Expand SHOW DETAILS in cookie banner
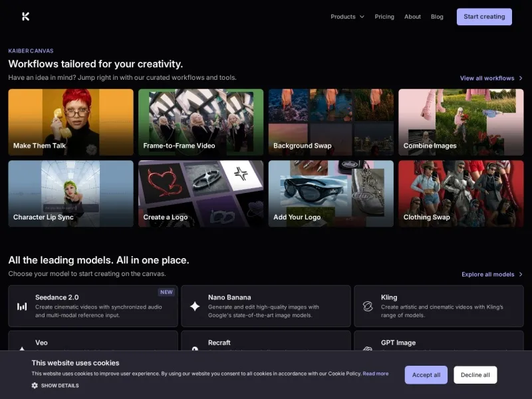532x399 pixels. click(60, 386)
